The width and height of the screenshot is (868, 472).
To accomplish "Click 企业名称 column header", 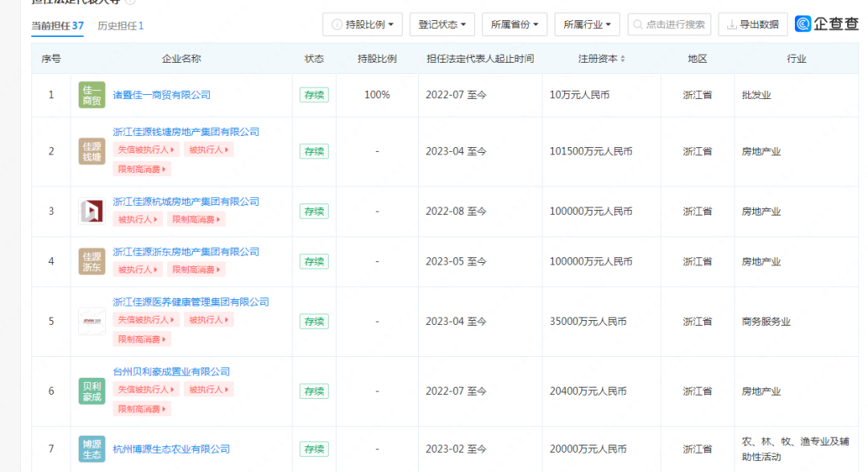I will coord(181,59).
